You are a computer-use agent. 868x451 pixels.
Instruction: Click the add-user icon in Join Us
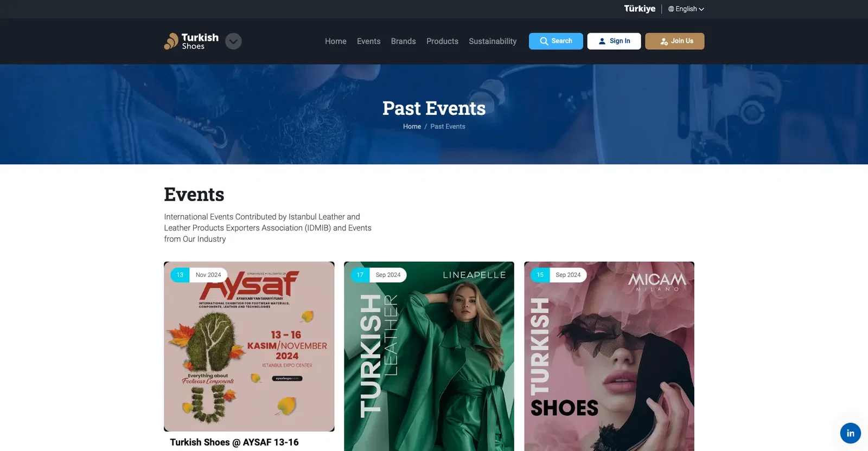[664, 41]
